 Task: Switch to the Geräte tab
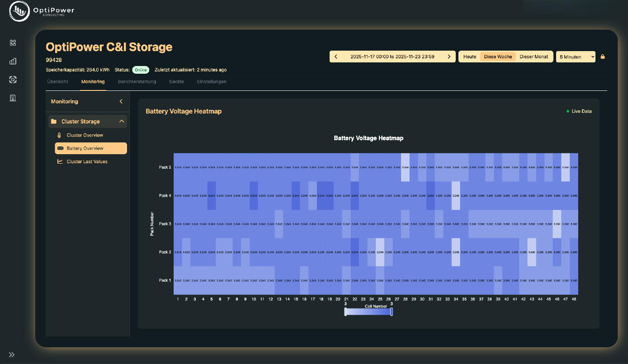[176, 82]
